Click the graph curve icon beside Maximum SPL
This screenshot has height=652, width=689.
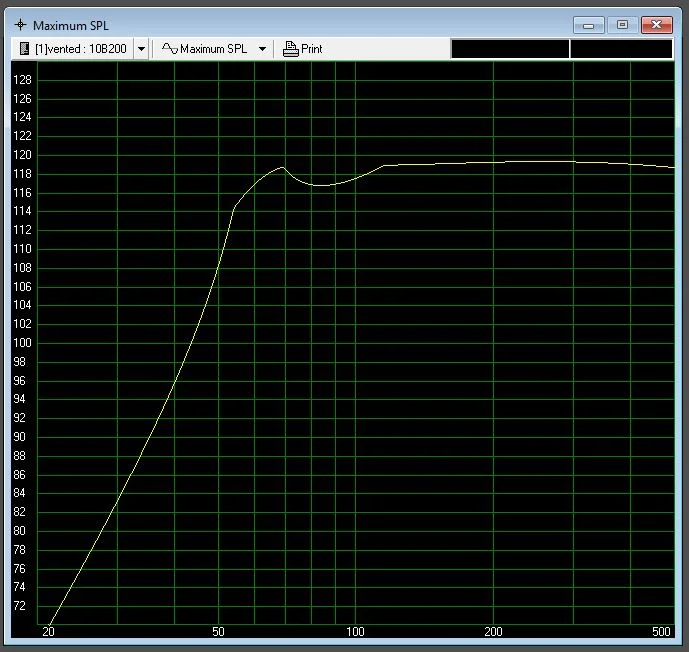coord(169,48)
